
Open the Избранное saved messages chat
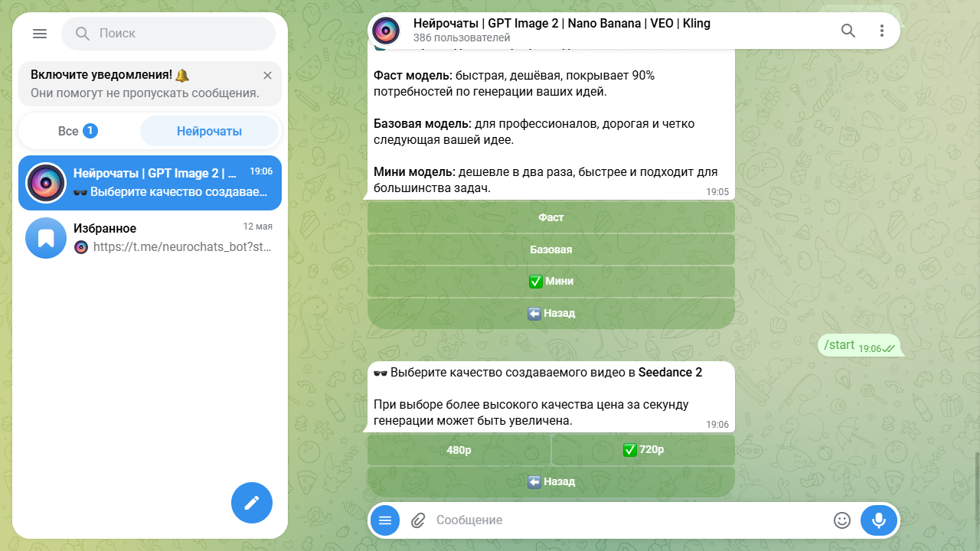pyautogui.click(x=150, y=237)
